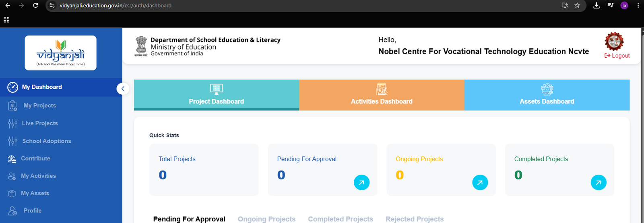Image resolution: width=644 pixels, height=223 pixels.
Task: Open the Completed Projects arrow button
Action: coord(599,183)
